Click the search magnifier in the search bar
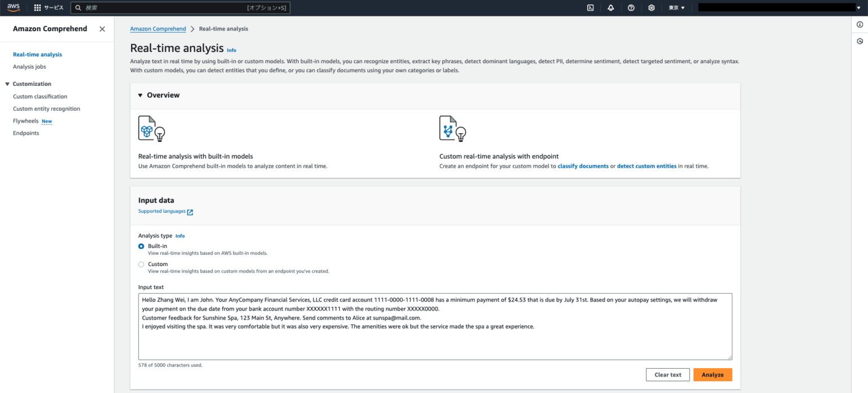The height and width of the screenshot is (393, 868). coord(79,7)
